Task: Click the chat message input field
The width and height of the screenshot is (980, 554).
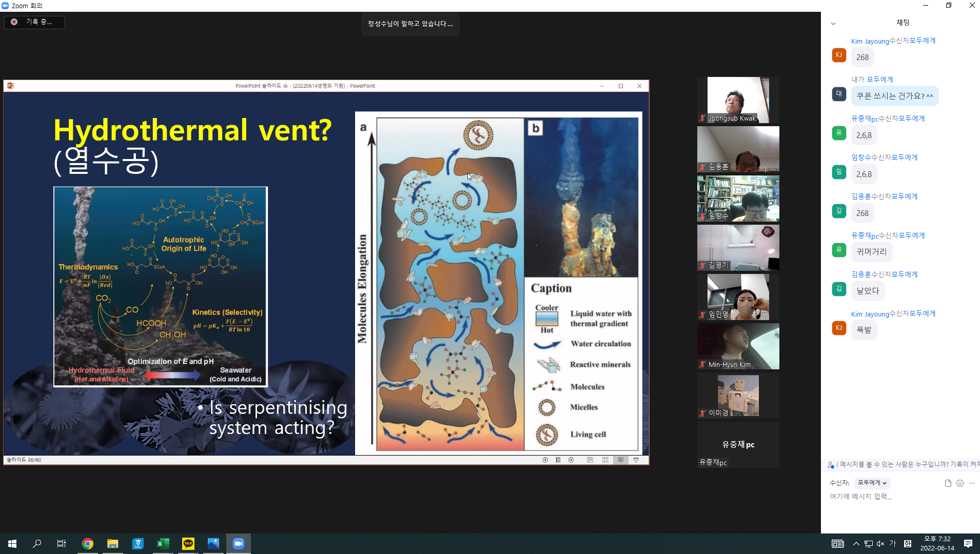Action: click(900, 497)
